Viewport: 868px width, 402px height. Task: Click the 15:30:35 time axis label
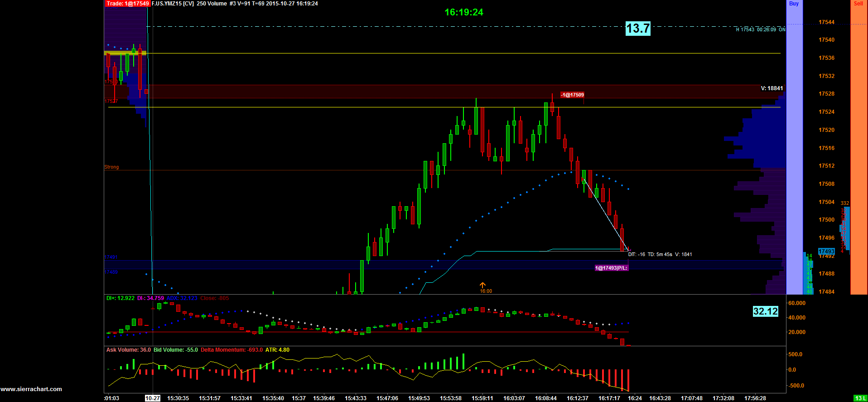click(178, 398)
